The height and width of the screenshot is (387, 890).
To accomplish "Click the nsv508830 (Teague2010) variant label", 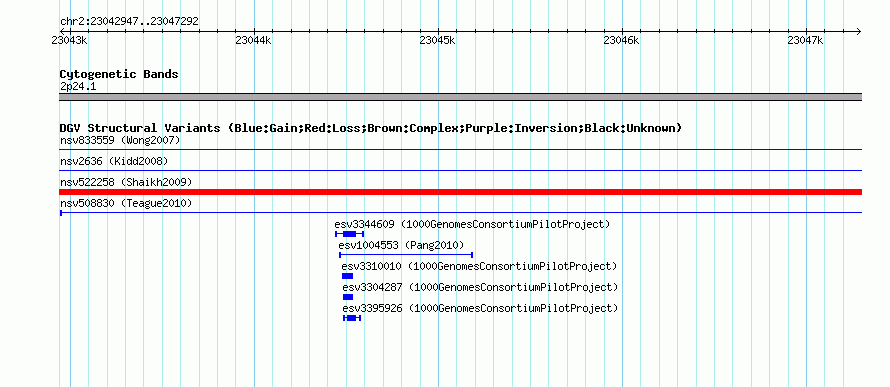I will coord(126,203).
